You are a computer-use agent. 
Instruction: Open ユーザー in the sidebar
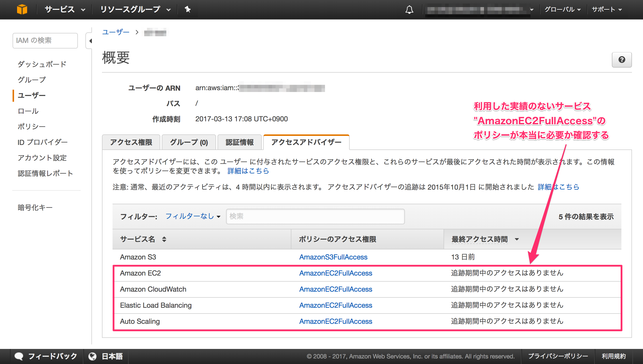coord(32,95)
